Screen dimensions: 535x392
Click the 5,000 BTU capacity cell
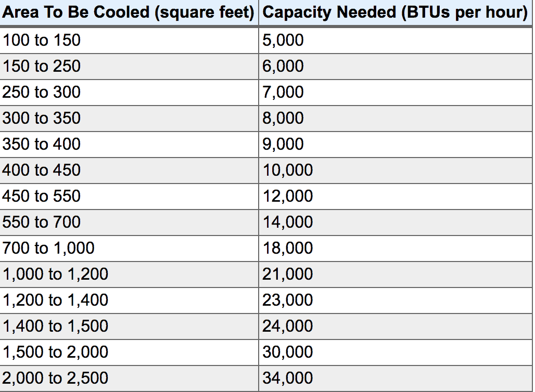[x=283, y=40]
